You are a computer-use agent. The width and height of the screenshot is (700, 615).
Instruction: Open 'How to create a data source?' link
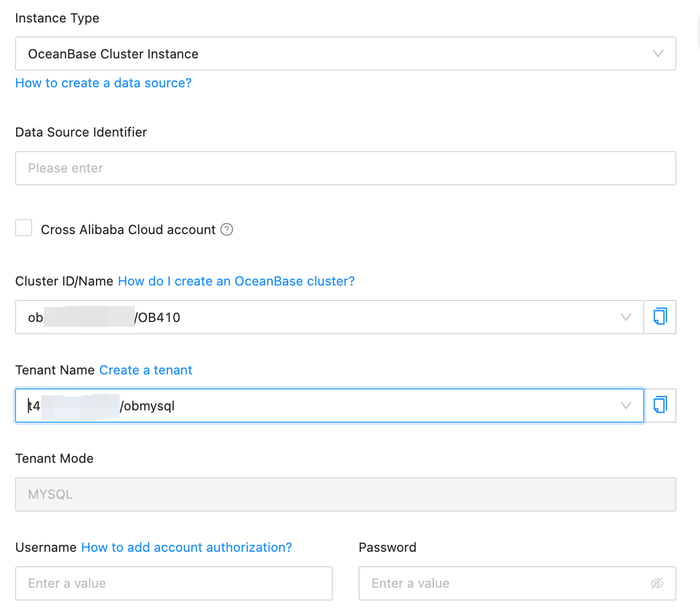[103, 83]
